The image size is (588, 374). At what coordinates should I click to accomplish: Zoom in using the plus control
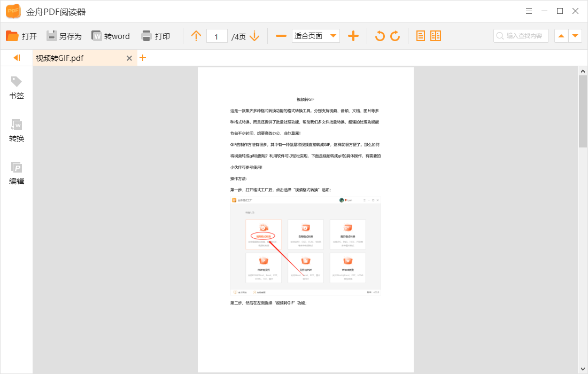point(353,36)
